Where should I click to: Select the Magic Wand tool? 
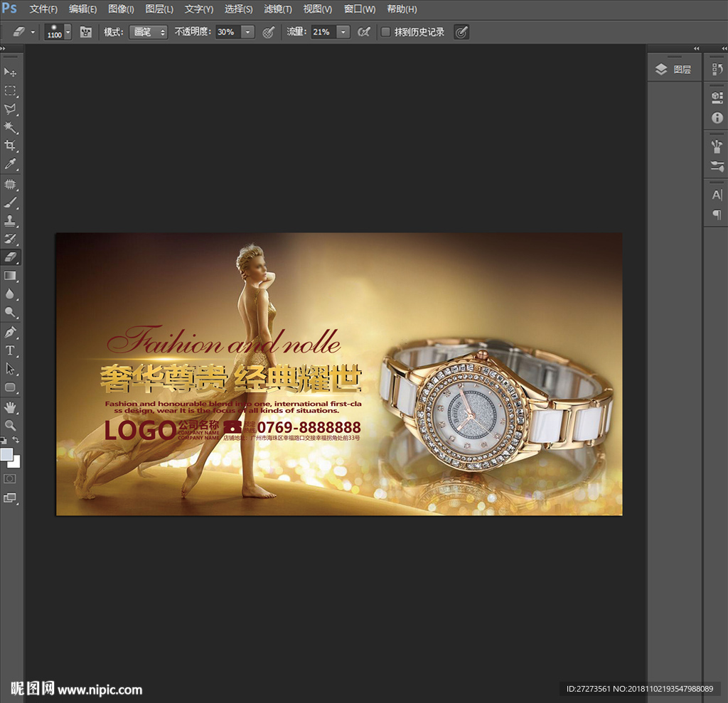coord(10,127)
